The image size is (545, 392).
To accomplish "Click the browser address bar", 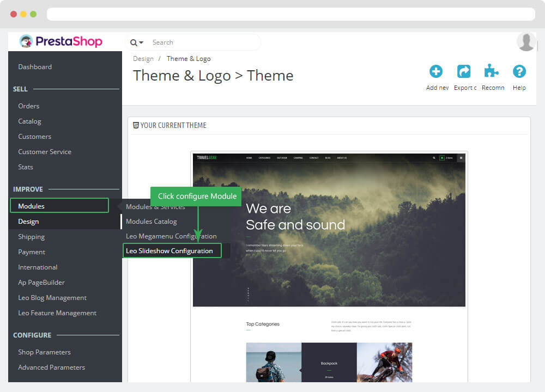I will click(x=291, y=14).
